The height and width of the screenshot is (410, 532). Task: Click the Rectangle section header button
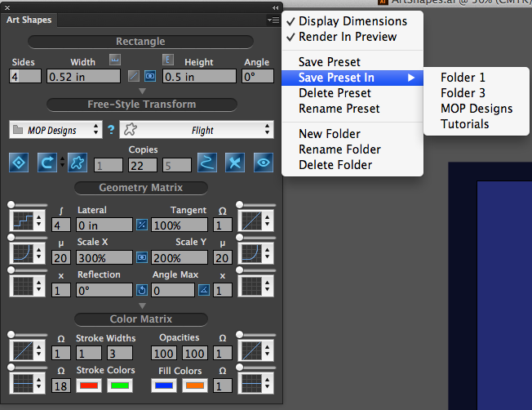(x=140, y=42)
